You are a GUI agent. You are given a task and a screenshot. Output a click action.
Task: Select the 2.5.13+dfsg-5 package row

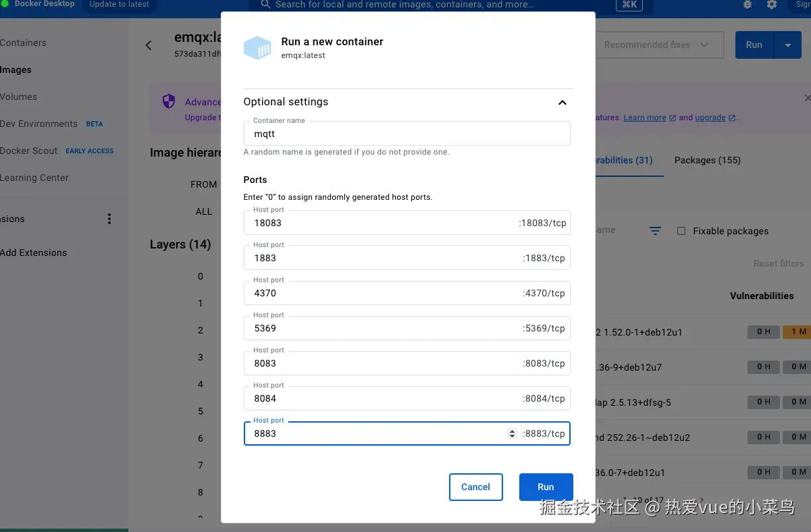tap(702, 402)
